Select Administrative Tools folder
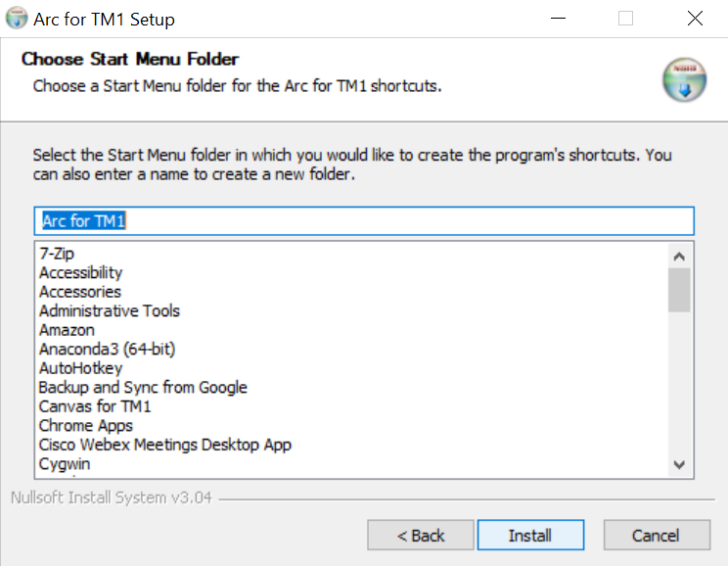Image resolution: width=728 pixels, height=566 pixels. tap(110, 311)
